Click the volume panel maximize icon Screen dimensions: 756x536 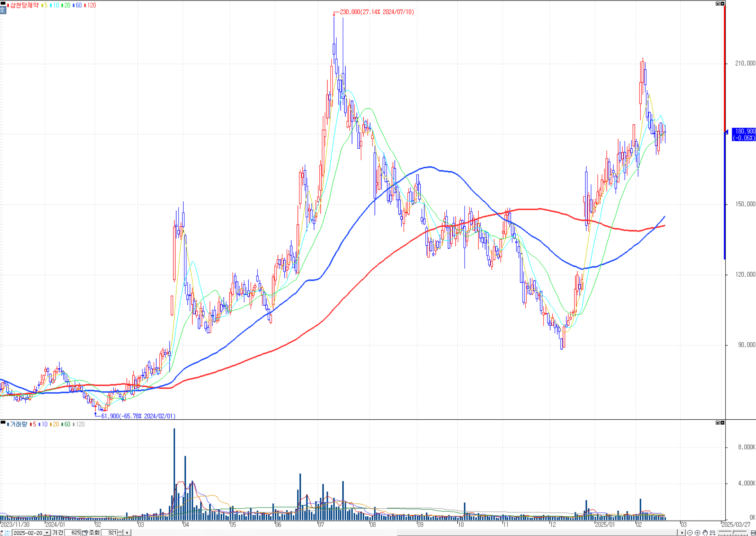(718, 423)
